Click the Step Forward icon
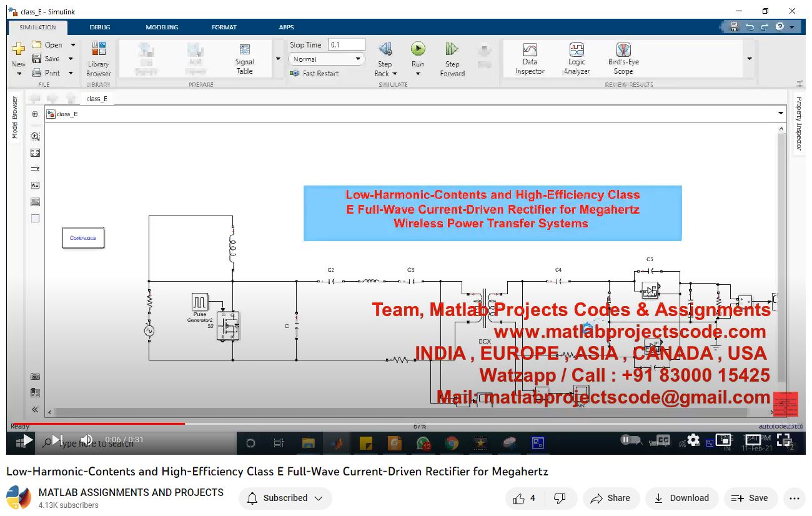 452,49
